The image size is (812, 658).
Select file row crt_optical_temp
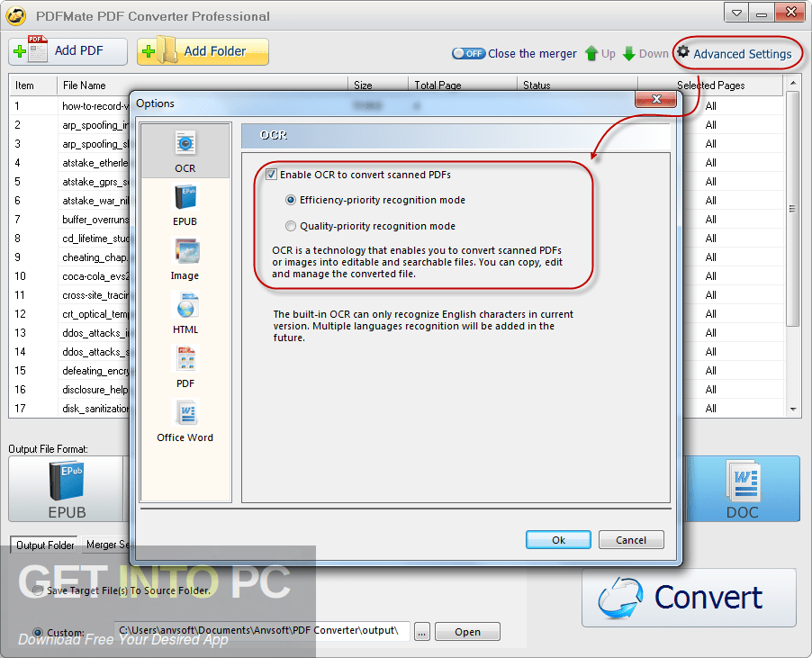[95, 314]
